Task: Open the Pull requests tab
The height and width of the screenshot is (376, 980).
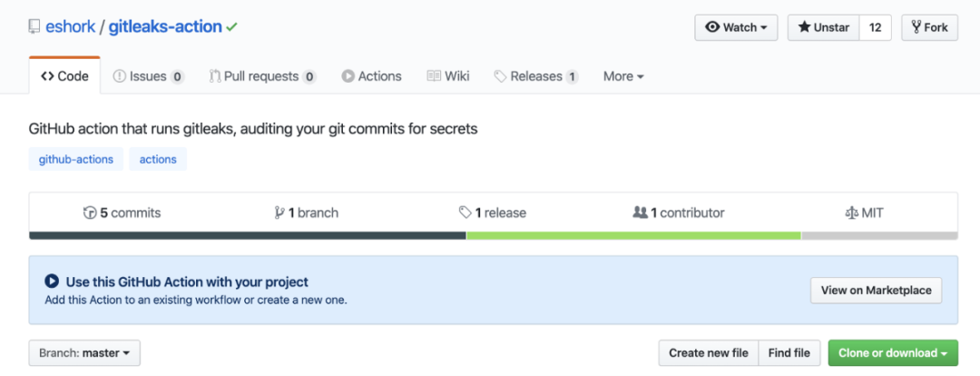Action: click(262, 76)
